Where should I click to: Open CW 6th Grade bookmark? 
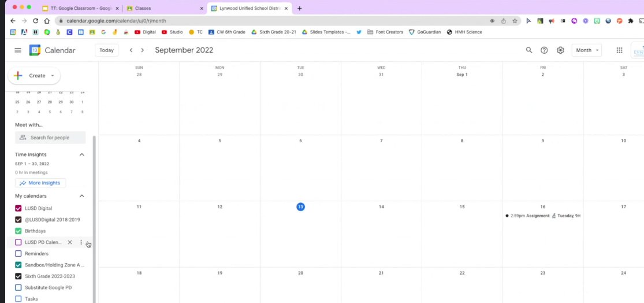click(x=227, y=32)
